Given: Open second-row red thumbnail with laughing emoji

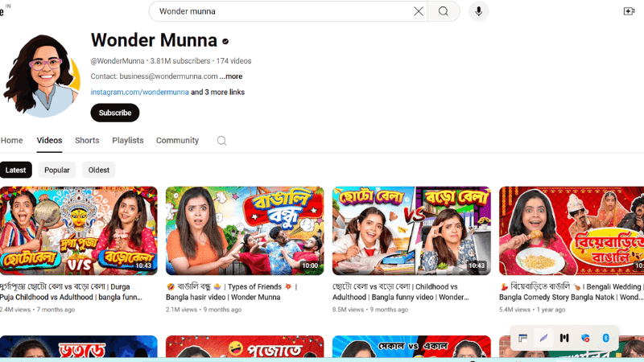Looking at the screenshot, I should pyautogui.click(x=245, y=347).
